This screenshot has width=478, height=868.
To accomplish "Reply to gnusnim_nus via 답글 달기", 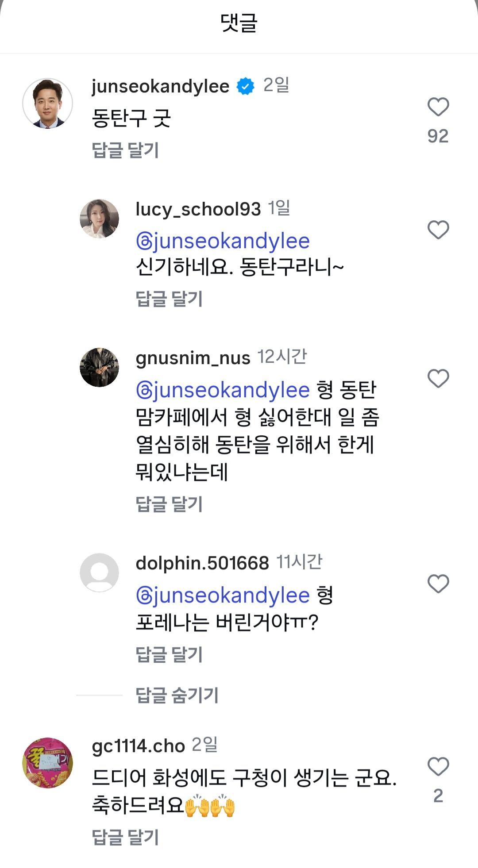I will pos(170,503).
